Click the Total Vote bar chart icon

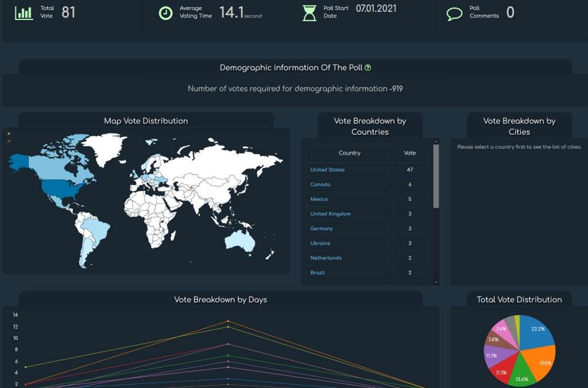[x=24, y=13]
